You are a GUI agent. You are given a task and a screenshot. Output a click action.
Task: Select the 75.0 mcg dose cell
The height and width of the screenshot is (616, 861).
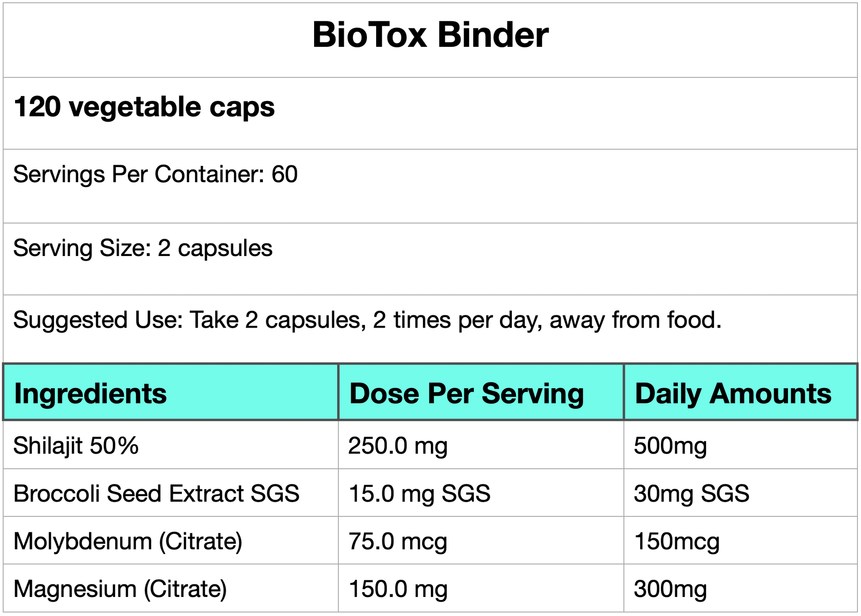[x=398, y=541]
